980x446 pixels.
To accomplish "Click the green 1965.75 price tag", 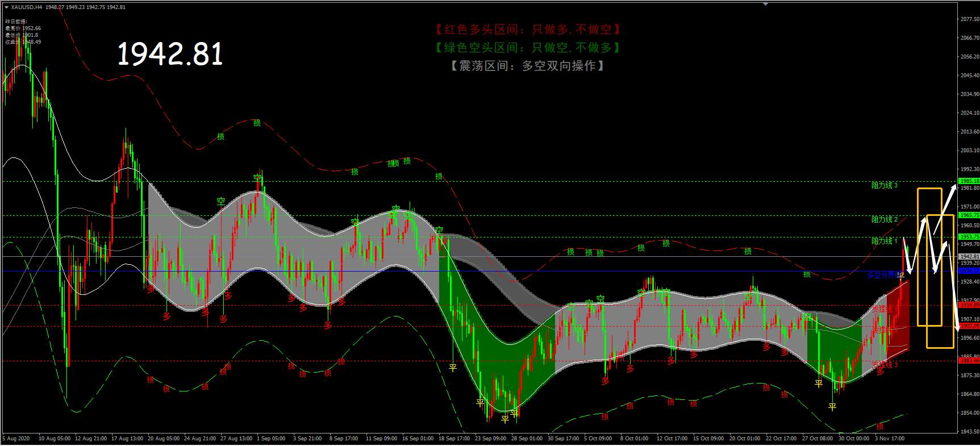I will (969, 215).
